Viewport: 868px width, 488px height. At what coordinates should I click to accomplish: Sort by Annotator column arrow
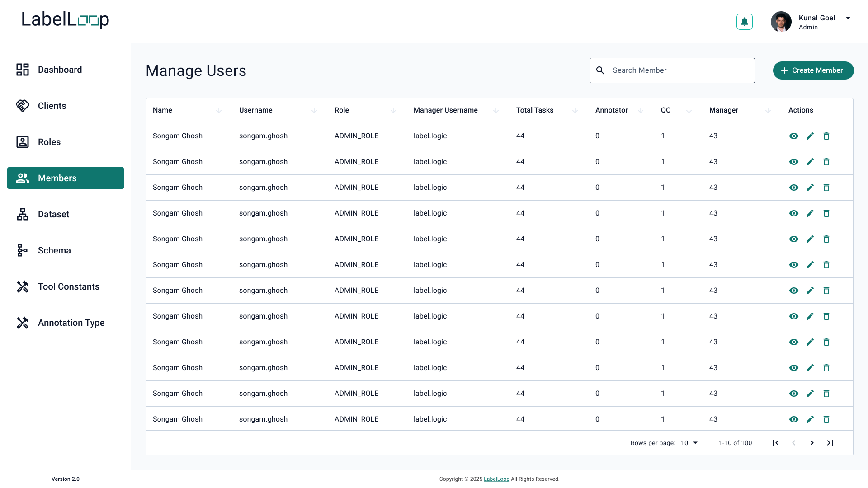point(641,110)
